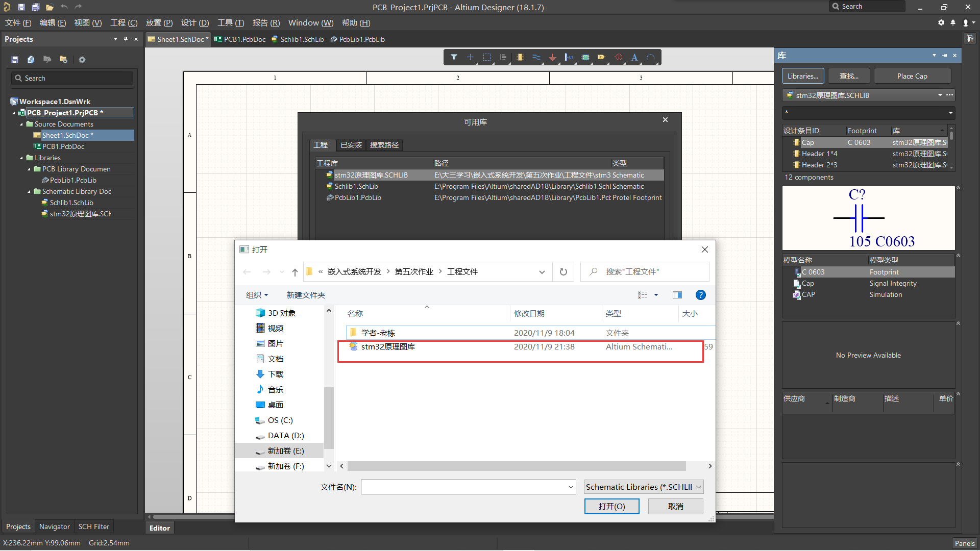Click the Libraries... button
980x551 pixels.
tap(803, 76)
